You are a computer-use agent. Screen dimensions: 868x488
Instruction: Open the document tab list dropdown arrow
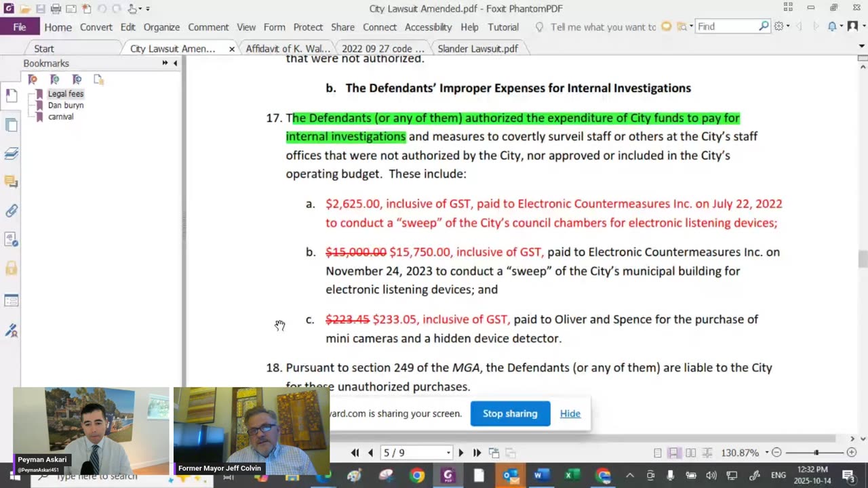pyautogui.click(x=862, y=47)
